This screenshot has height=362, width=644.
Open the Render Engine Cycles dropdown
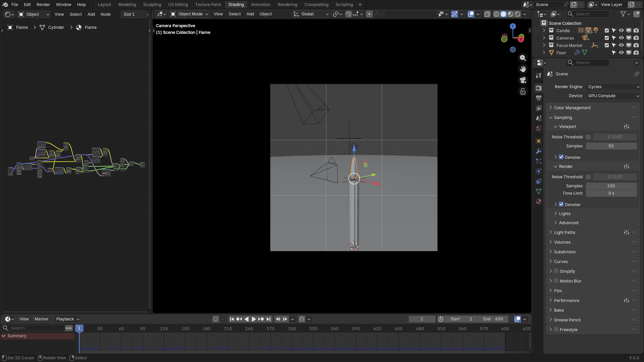613,87
